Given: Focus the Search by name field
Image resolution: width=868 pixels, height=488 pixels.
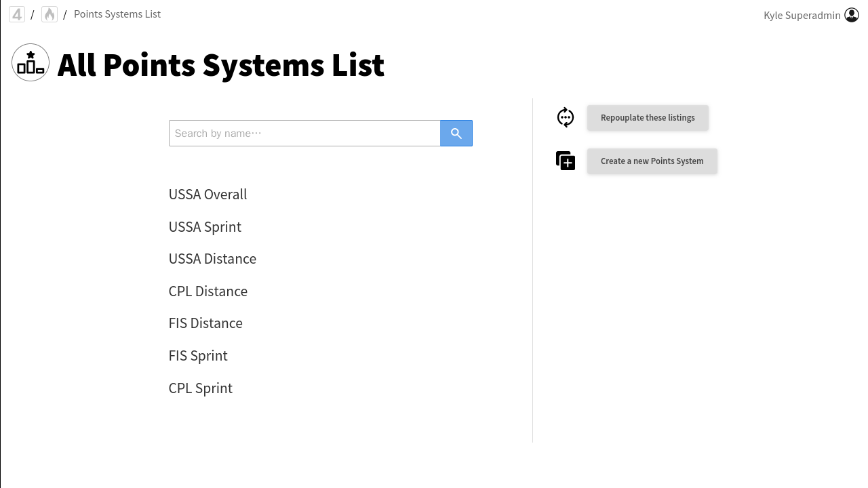Looking at the screenshot, I should pyautogui.click(x=304, y=134).
